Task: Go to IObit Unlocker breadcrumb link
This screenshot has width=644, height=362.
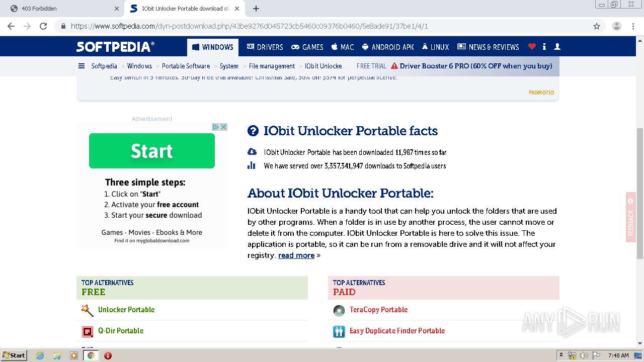Action: pyautogui.click(x=323, y=66)
